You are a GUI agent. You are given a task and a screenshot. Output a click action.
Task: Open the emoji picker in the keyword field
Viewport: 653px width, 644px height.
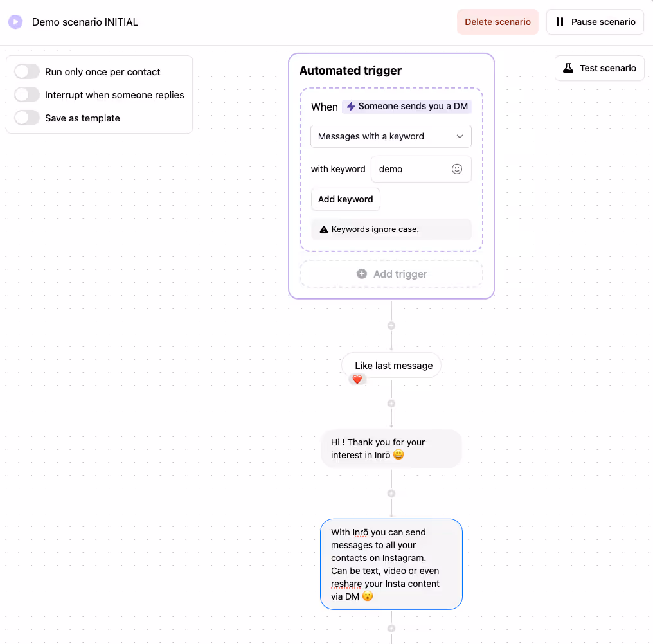tap(456, 168)
